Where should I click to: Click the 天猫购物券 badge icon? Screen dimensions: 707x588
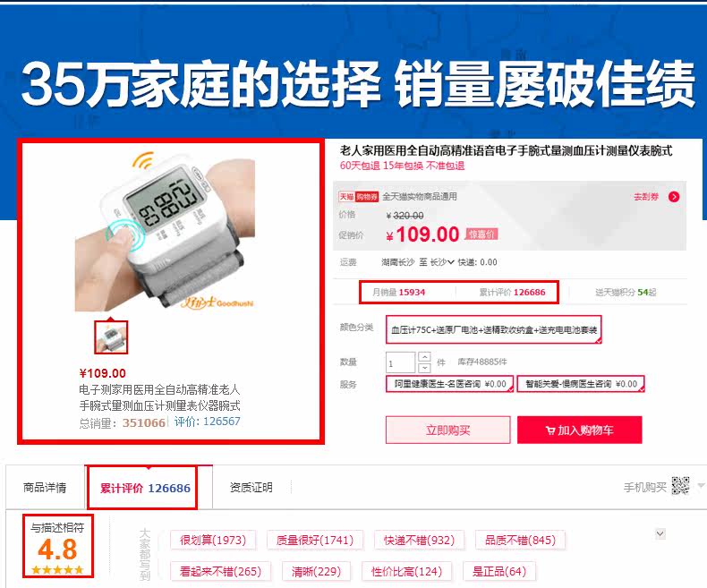(x=359, y=197)
